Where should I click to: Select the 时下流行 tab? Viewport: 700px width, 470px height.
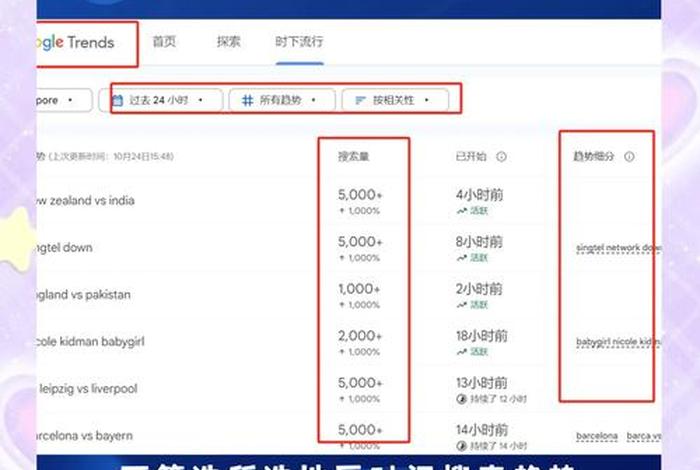click(299, 42)
